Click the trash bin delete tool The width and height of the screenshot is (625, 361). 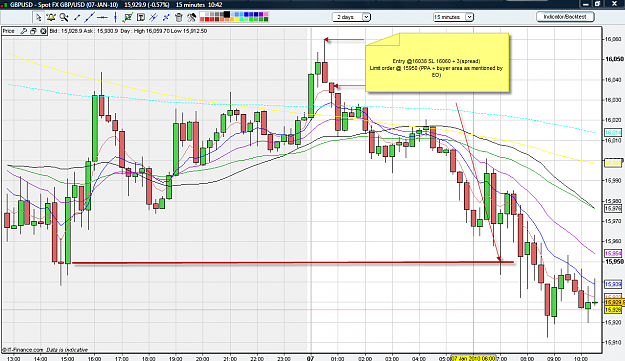(x=179, y=17)
